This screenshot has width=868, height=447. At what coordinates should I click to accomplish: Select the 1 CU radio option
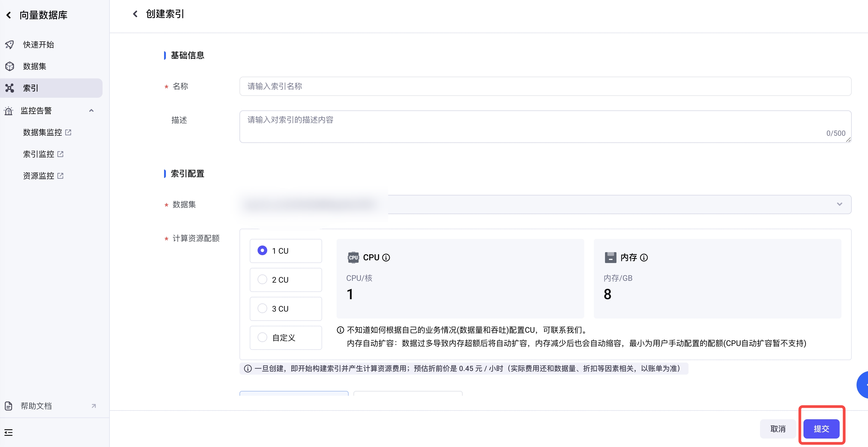(x=262, y=250)
